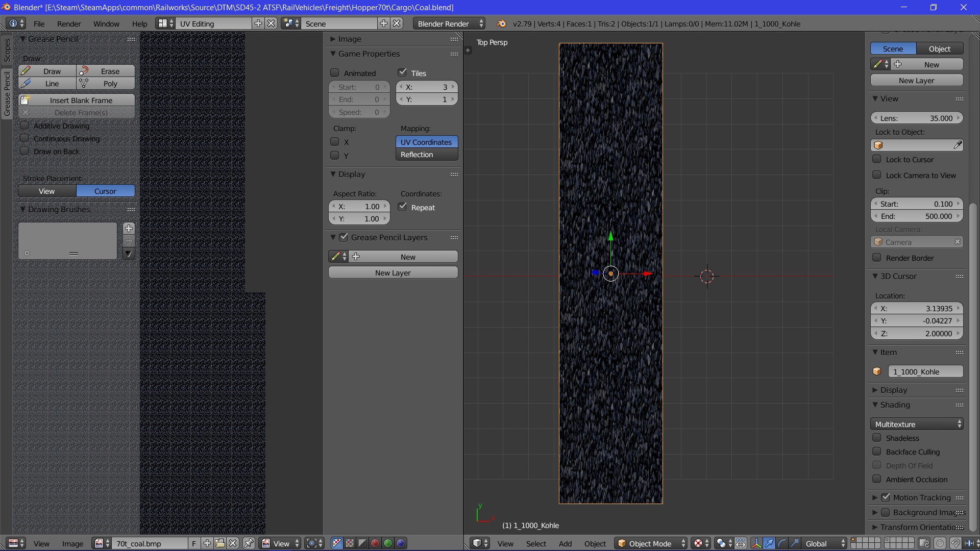Open the Render menu

click(x=69, y=24)
